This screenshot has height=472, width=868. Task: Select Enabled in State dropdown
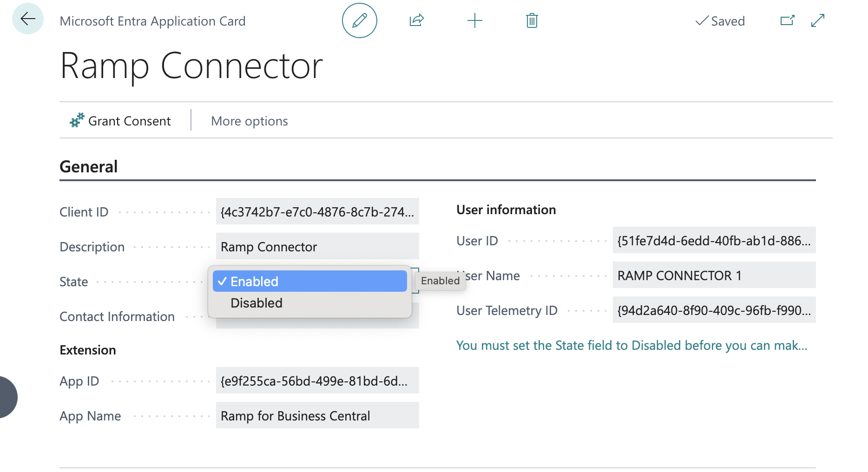(x=310, y=281)
